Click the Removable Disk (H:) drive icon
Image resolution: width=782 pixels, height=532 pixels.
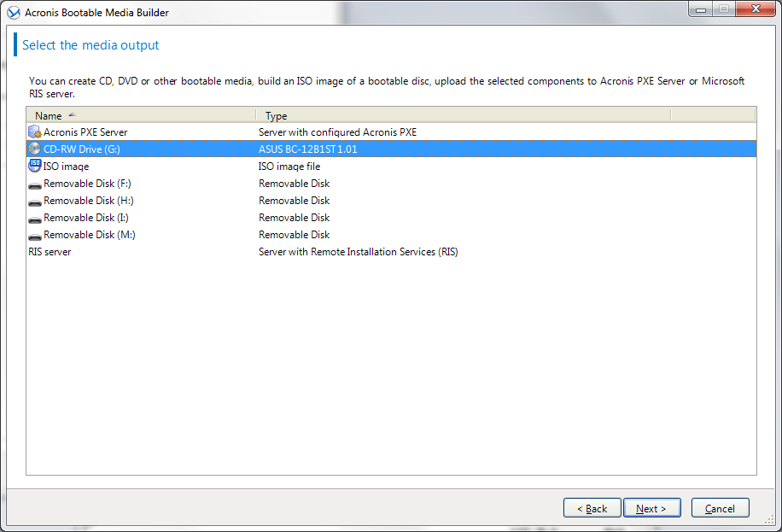35,202
